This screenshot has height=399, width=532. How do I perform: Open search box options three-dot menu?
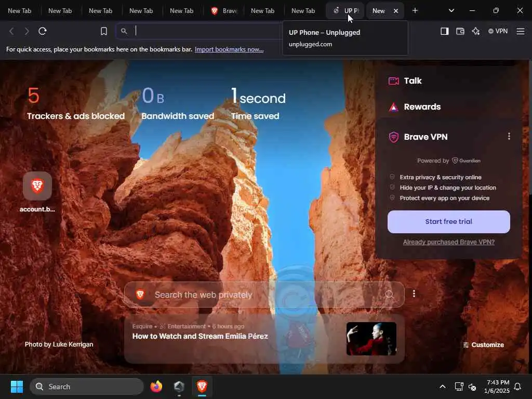pyautogui.click(x=414, y=294)
